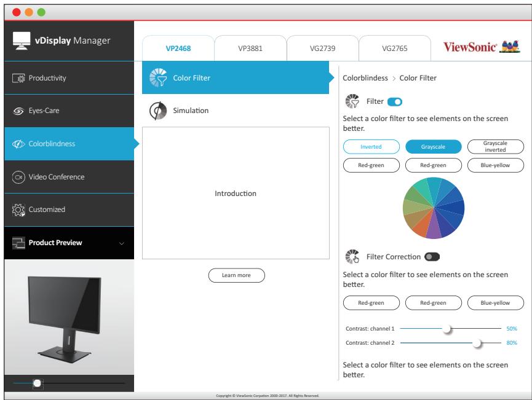
Task: Click the Filter Correction label
Action: coord(393,257)
